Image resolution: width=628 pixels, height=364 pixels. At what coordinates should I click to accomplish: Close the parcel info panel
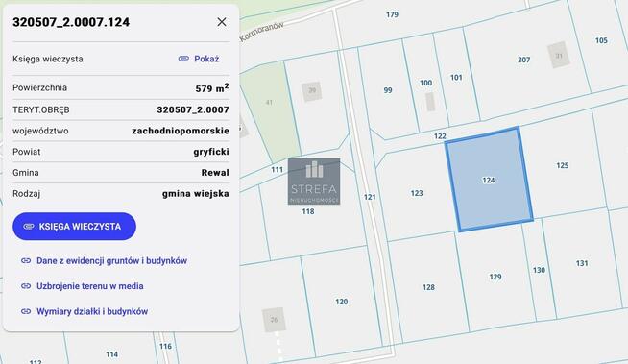pyautogui.click(x=222, y=22)
